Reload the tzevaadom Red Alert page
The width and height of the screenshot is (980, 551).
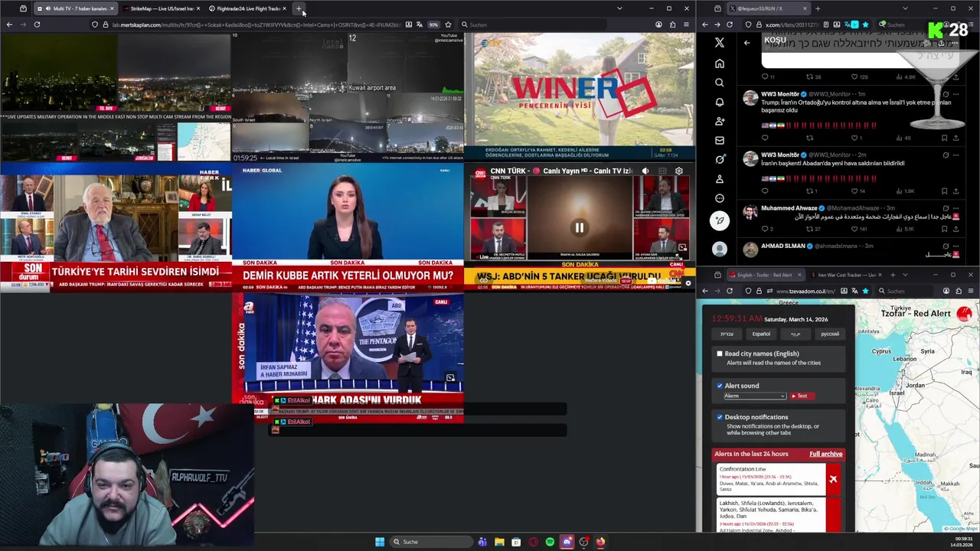(x=729, y=291)
